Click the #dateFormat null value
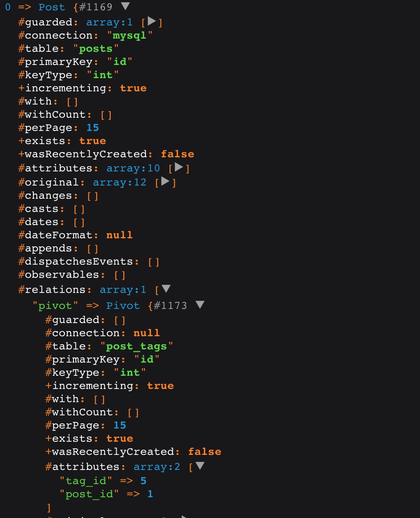The width and height of the screenshot is (420, 518). 119,235
